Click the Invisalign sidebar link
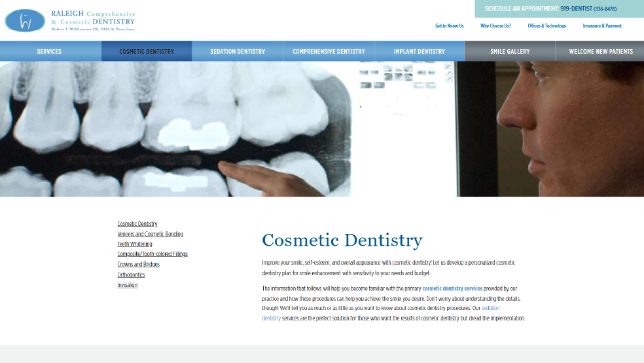The height and width of the screenshot is (363, 644). pyautogui.click(x=127, y=285)
